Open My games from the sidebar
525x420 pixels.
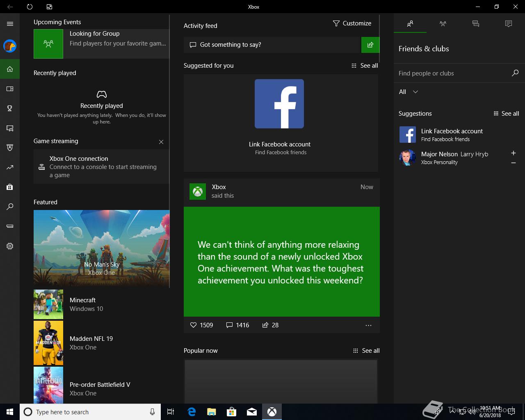coord(10,89)
